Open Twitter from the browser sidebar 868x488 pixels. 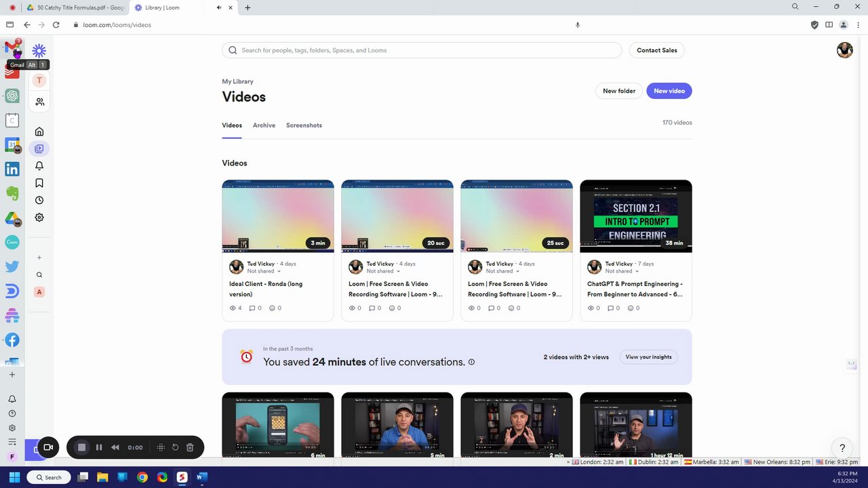coord(12,266)
